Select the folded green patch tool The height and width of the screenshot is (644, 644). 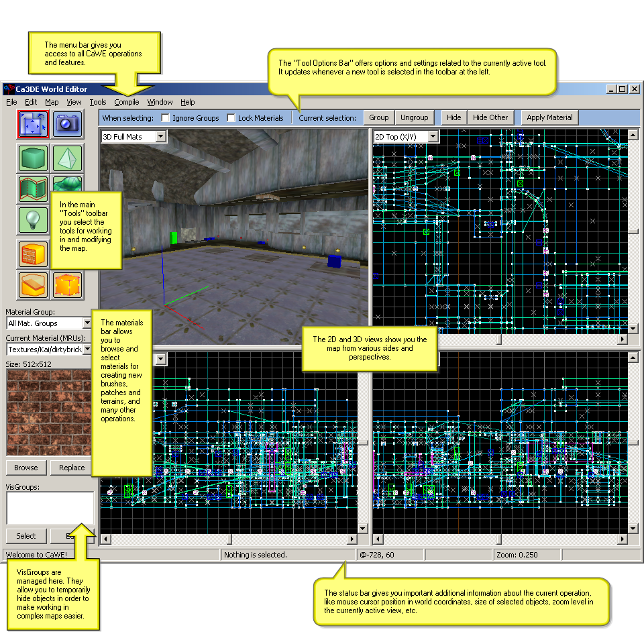coord(33,189)
